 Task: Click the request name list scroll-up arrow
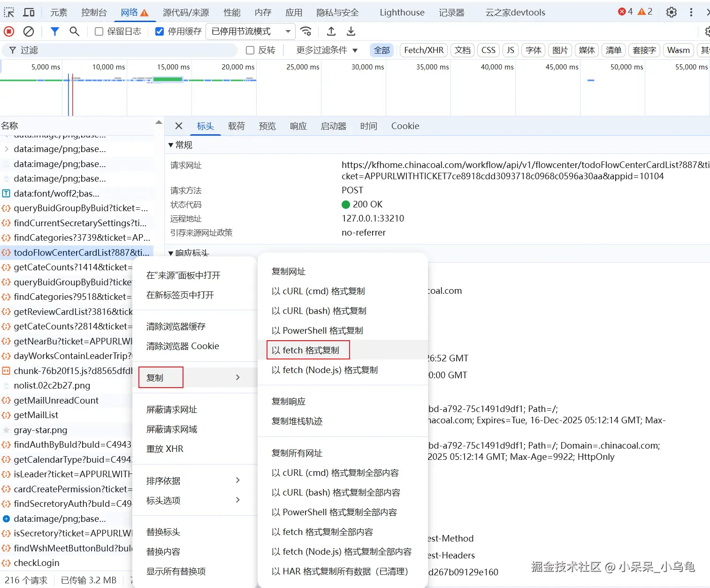tap(159, 122)
